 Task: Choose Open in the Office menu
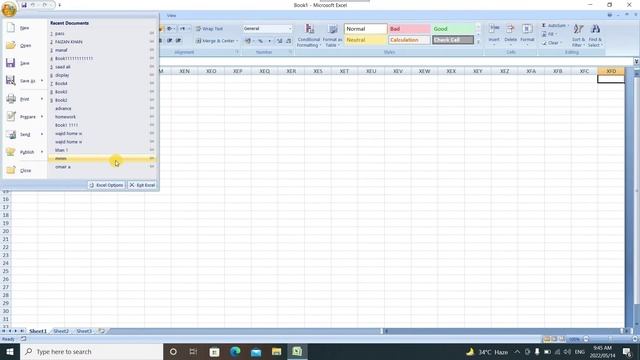pyautogui.click(x=24, y=45)
